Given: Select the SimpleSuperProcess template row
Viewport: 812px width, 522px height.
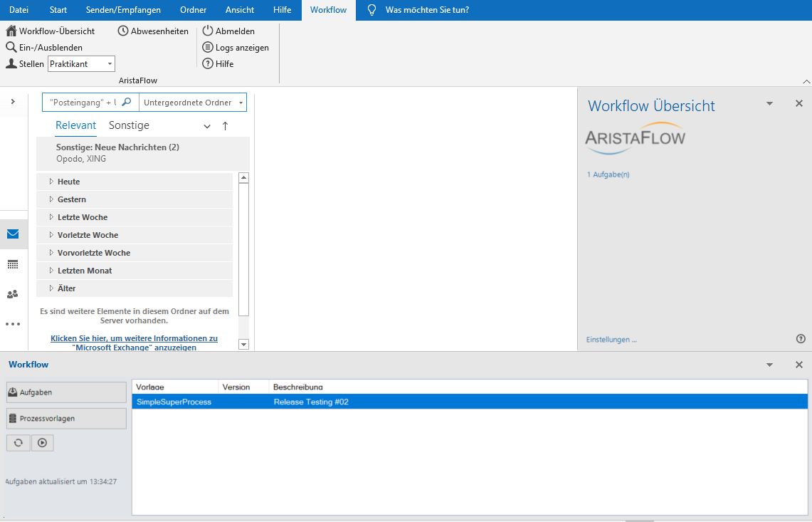Looking at the screenshot, I should coord(174,402).
